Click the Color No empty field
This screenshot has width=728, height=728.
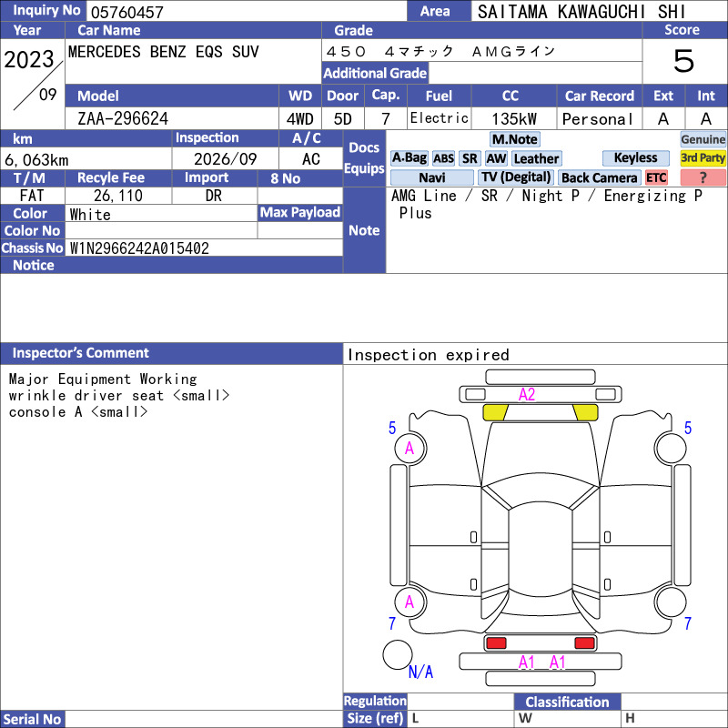[161, 230]
